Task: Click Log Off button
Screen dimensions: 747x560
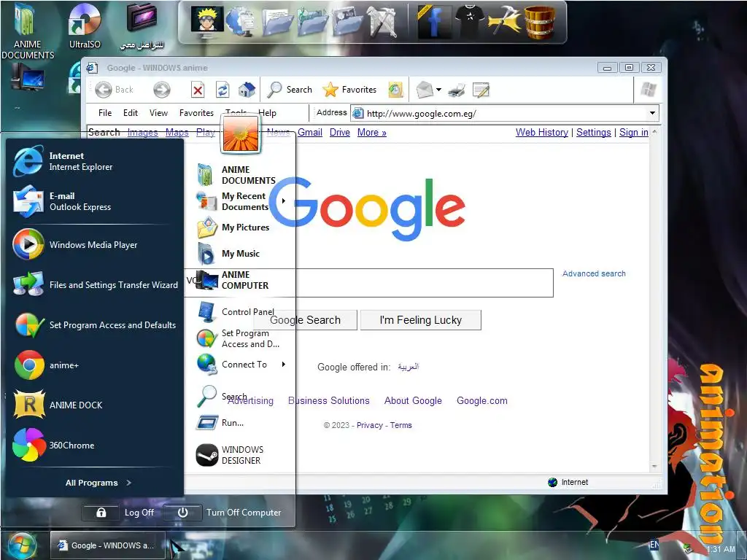Action: [119, 513]
